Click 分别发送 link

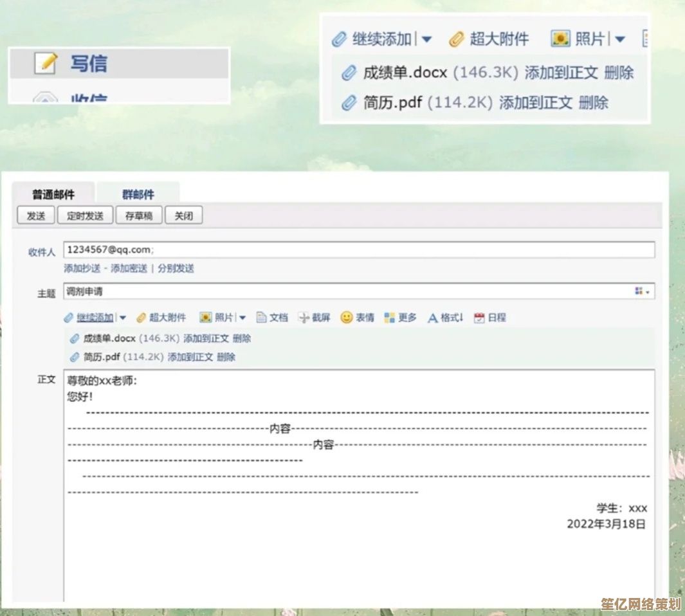(176, 268)
